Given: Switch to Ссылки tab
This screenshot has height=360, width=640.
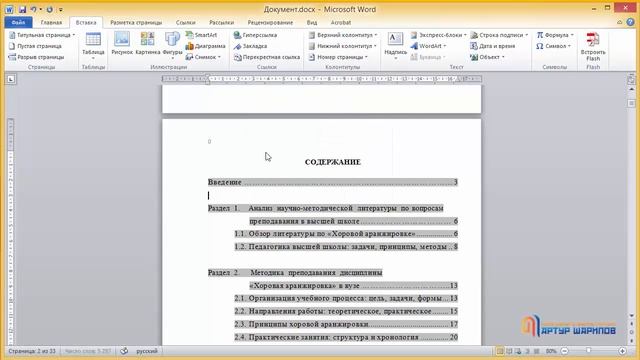Looking at the screenshot, I should (185, 22).
